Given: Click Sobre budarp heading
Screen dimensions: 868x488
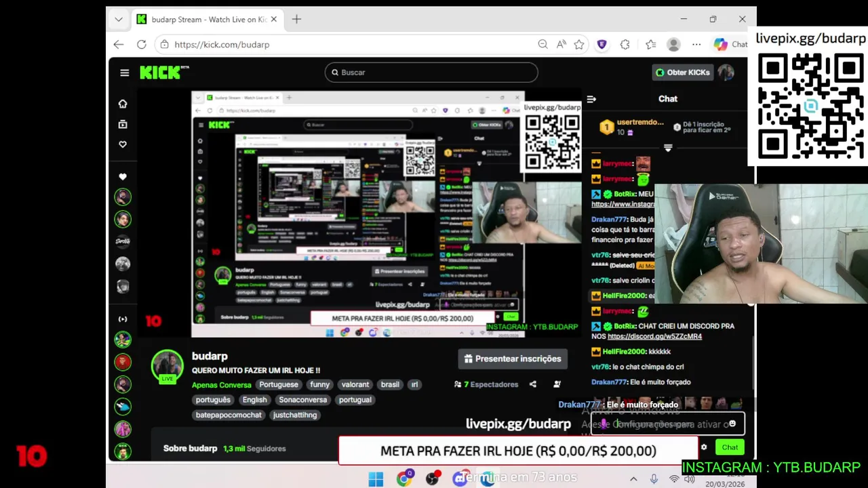Looking at the screenshot, I should pyautogui.click(x=191, y=449).
